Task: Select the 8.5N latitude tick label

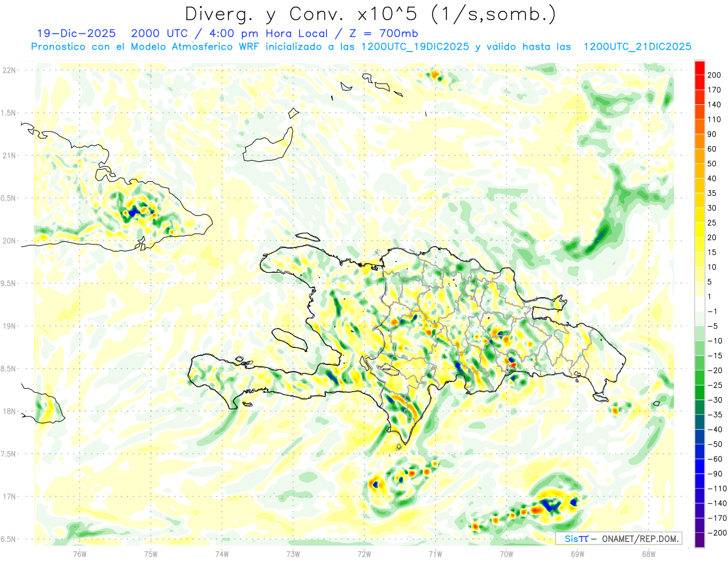Action: pyautogui.click(x=9, y=369)
